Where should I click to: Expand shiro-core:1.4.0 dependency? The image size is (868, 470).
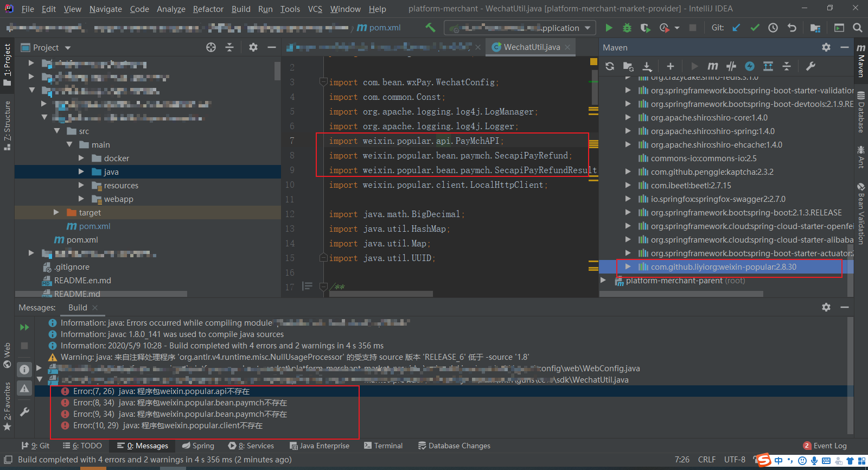click(628, 117)
